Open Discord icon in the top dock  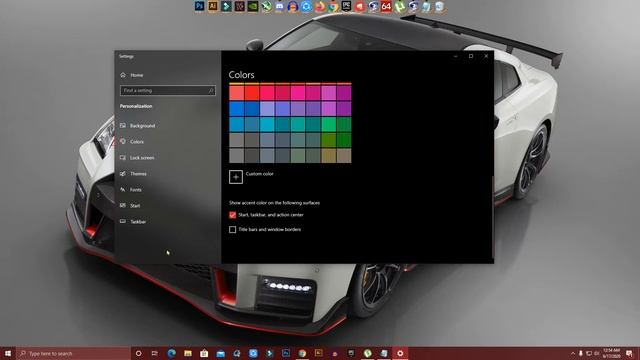(280, 6)
